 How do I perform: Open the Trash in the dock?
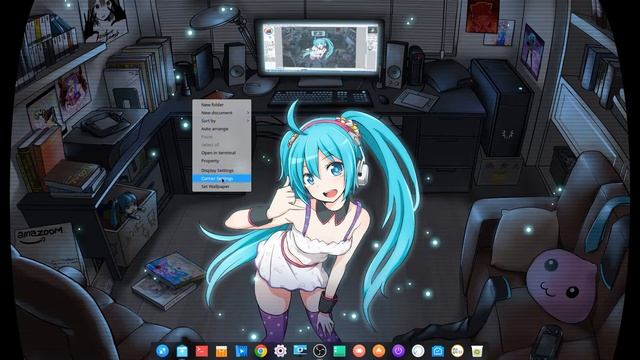point(477,351)
